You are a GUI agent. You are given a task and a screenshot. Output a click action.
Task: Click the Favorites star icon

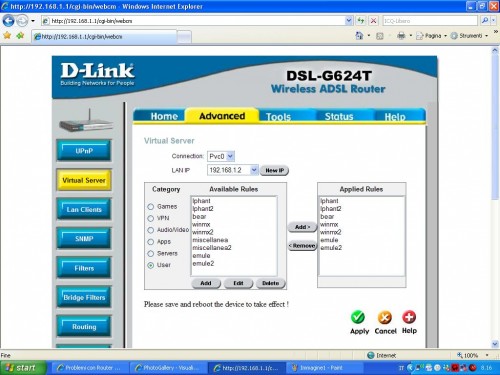pyautogui.click(x=7, y=35)
